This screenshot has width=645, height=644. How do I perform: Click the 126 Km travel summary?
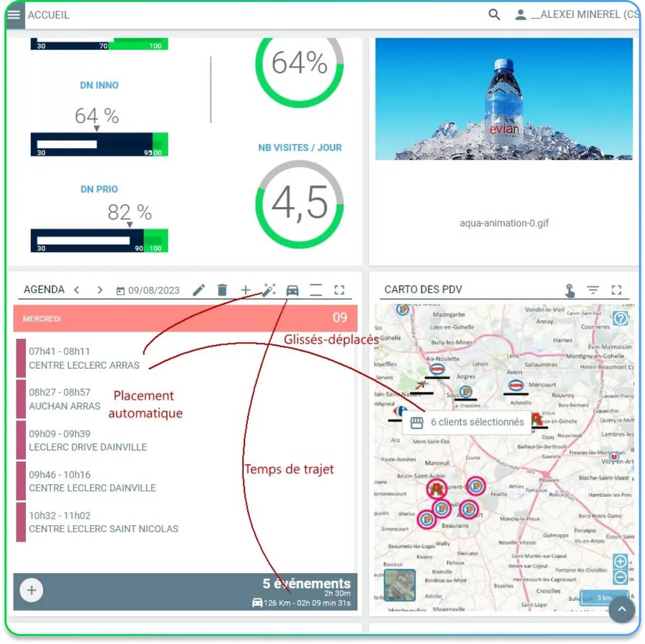(302, 603)
